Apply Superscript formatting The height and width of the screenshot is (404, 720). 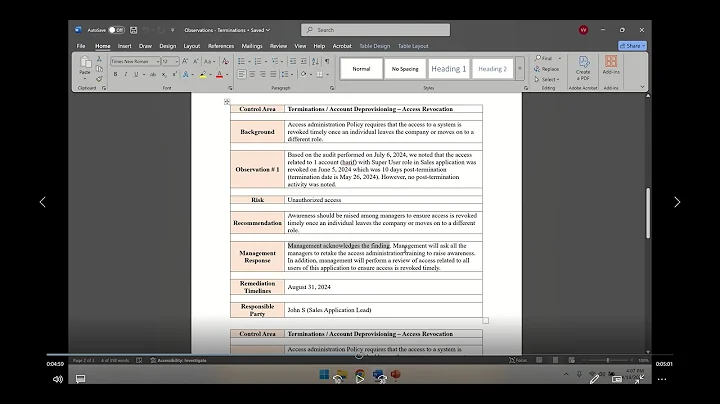(x=174, y=74)
